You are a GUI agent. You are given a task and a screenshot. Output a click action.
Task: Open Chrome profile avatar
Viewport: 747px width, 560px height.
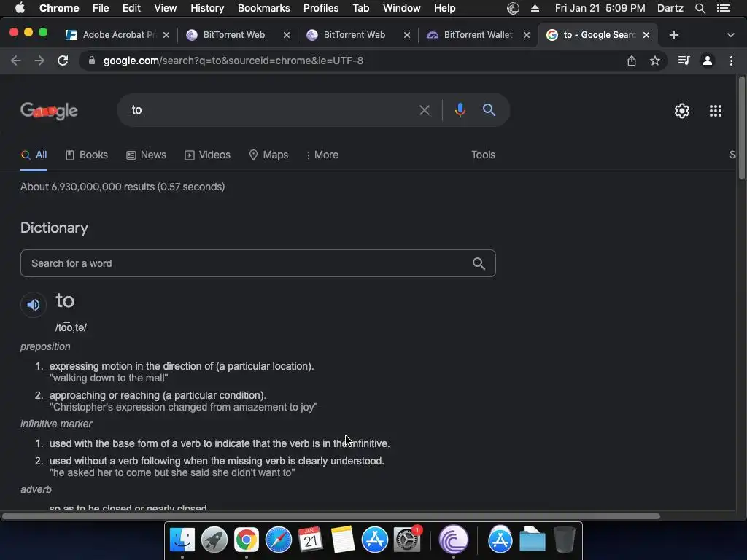(x=708, y=61)
